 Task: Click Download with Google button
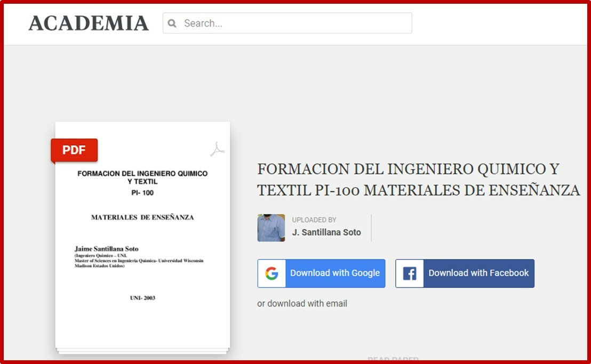(321, 273)
